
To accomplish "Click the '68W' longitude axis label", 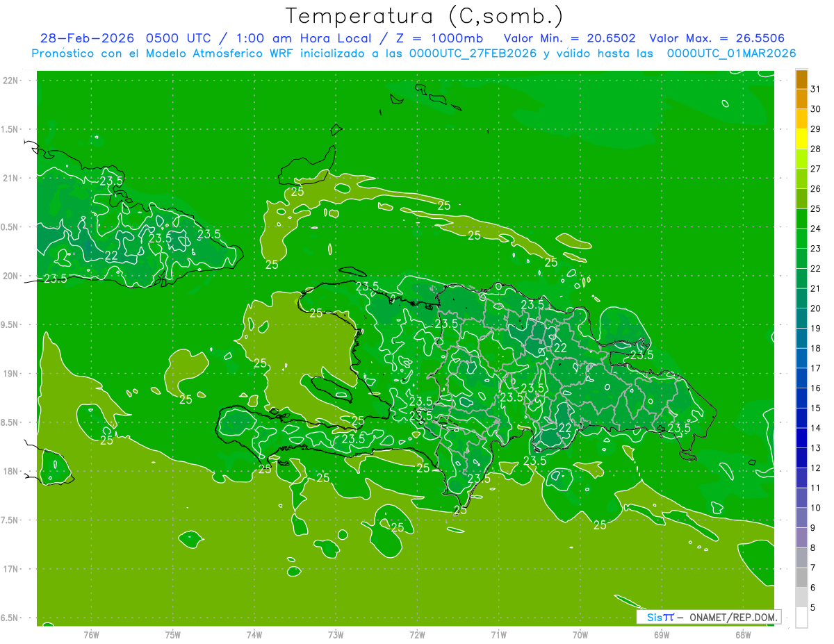I will tap(743, 635).
